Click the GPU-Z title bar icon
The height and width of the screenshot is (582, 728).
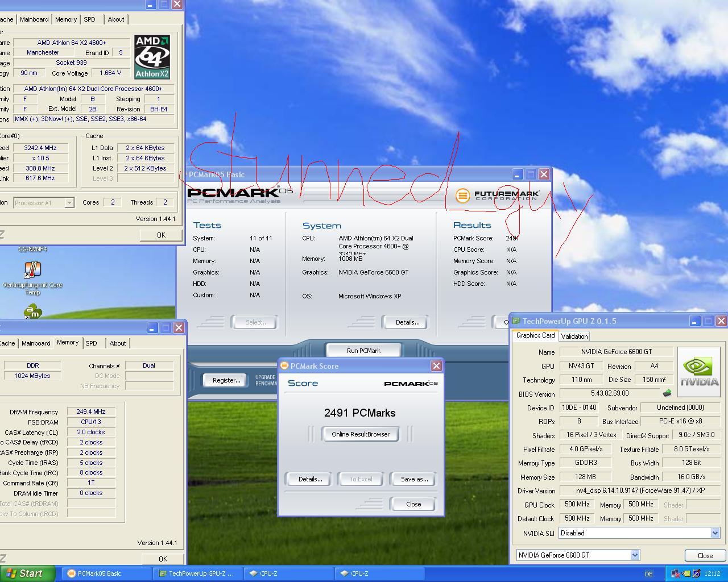(516, 321)
